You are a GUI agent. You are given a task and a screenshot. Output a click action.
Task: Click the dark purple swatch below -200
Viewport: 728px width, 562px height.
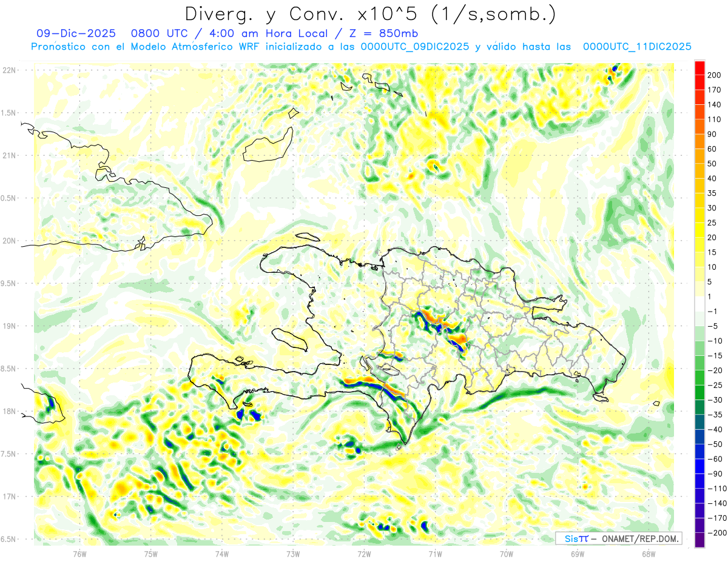[x=699, y=540]
